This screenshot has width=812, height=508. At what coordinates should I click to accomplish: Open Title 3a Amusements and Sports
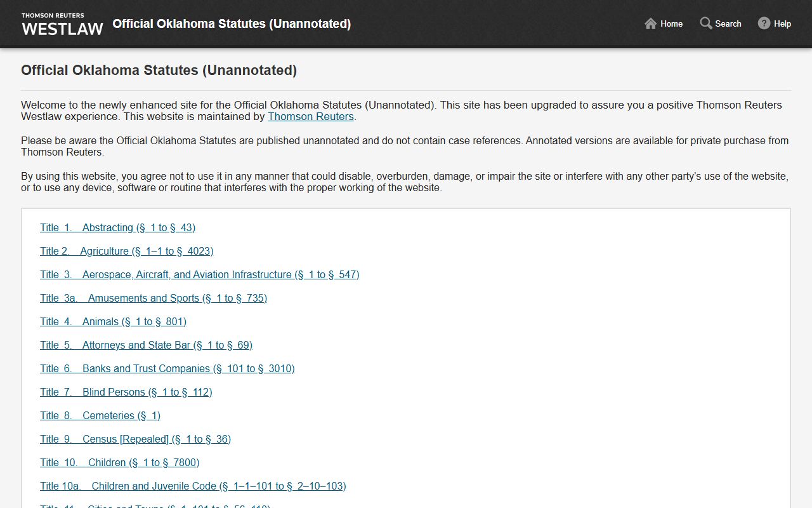coord(154,298)
